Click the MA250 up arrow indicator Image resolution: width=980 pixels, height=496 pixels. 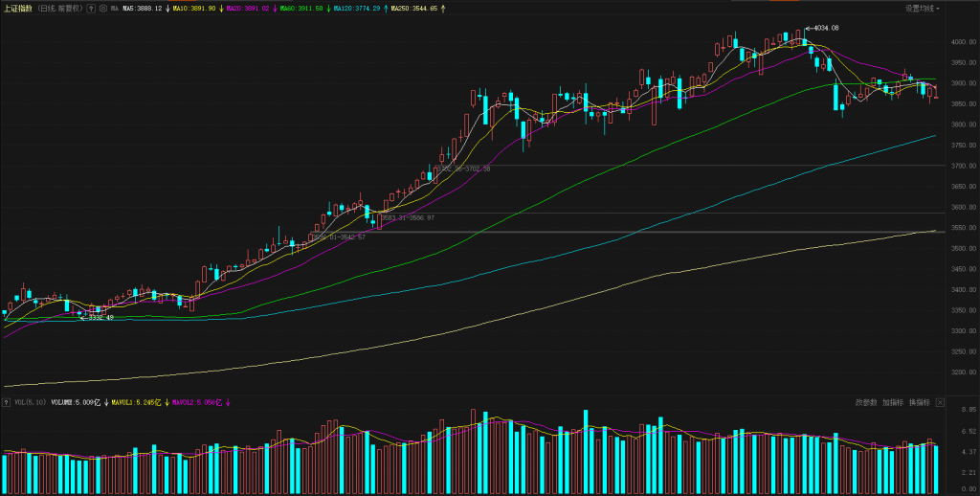coord(441,8)
